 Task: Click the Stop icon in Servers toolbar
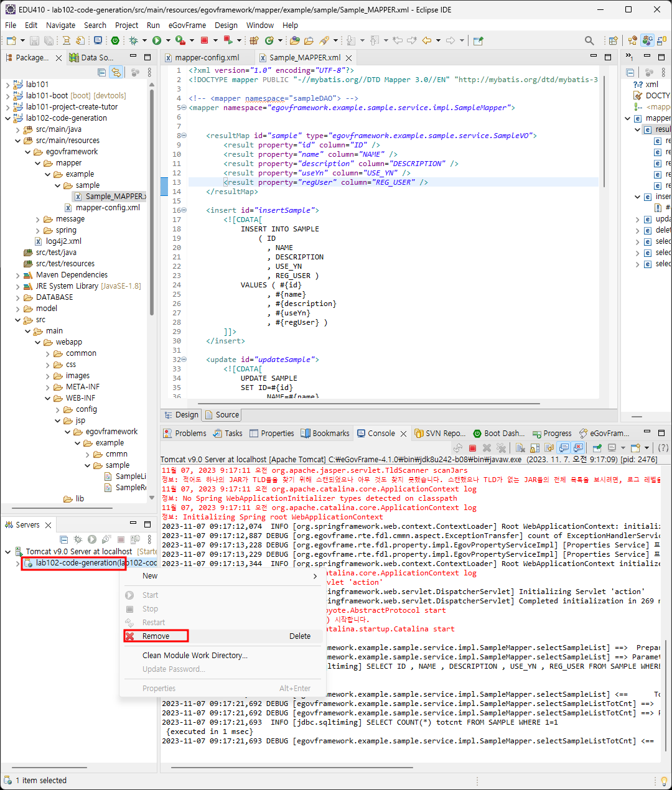coord(121,539)
